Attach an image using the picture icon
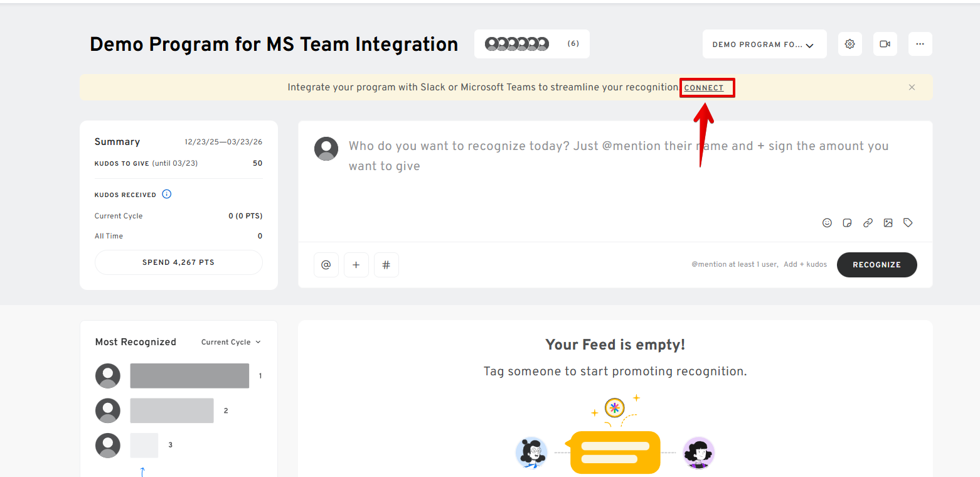Viewport: 980px width, 477px height. point(888,223)
